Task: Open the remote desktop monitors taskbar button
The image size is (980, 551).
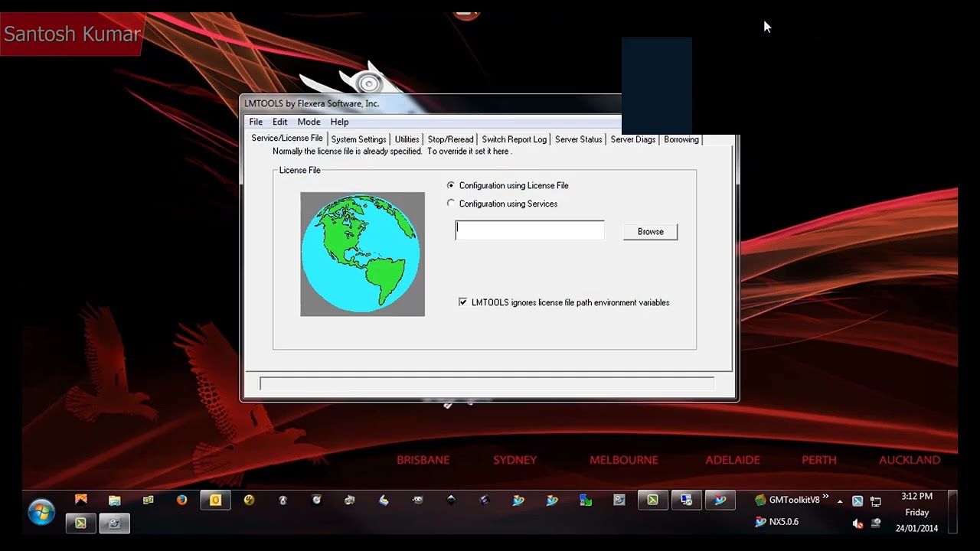Action: 686,500
